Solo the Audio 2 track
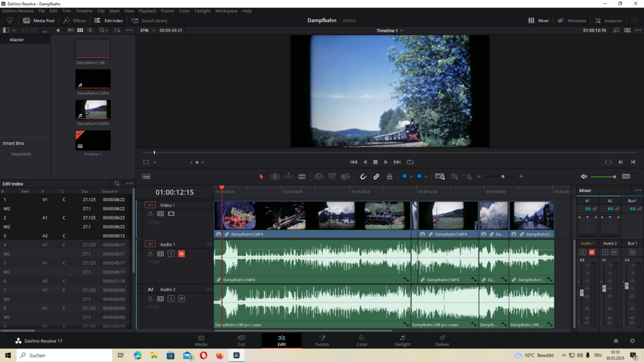The height and width of the screenshot is (362, 644). click(171, 299)
